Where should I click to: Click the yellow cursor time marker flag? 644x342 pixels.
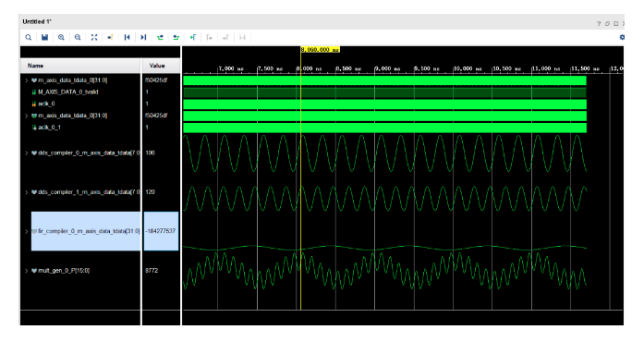(320, 49)
